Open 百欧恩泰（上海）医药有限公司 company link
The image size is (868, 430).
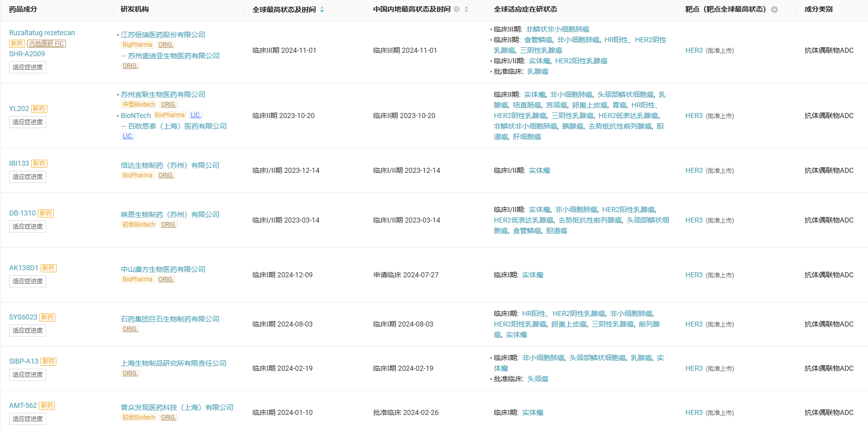(x=177, y=126)
